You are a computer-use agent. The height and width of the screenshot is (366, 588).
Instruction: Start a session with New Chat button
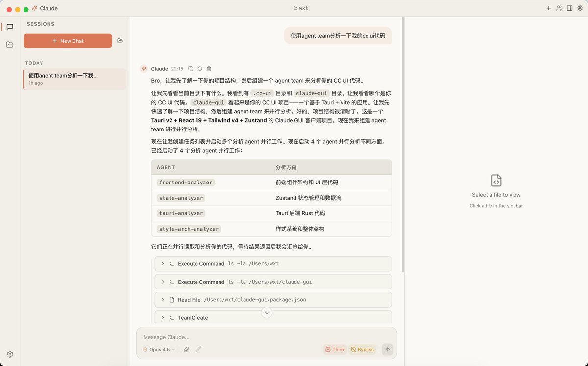pos(68,41)
